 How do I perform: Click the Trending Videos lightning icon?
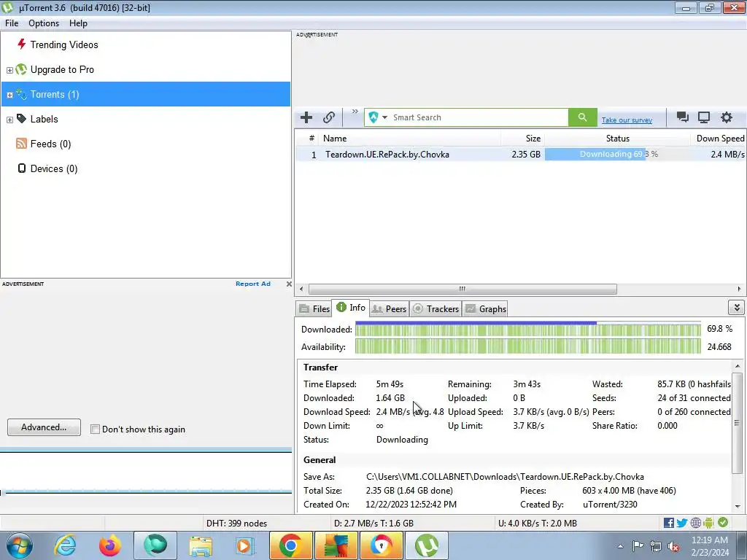[x=21, y=44]
